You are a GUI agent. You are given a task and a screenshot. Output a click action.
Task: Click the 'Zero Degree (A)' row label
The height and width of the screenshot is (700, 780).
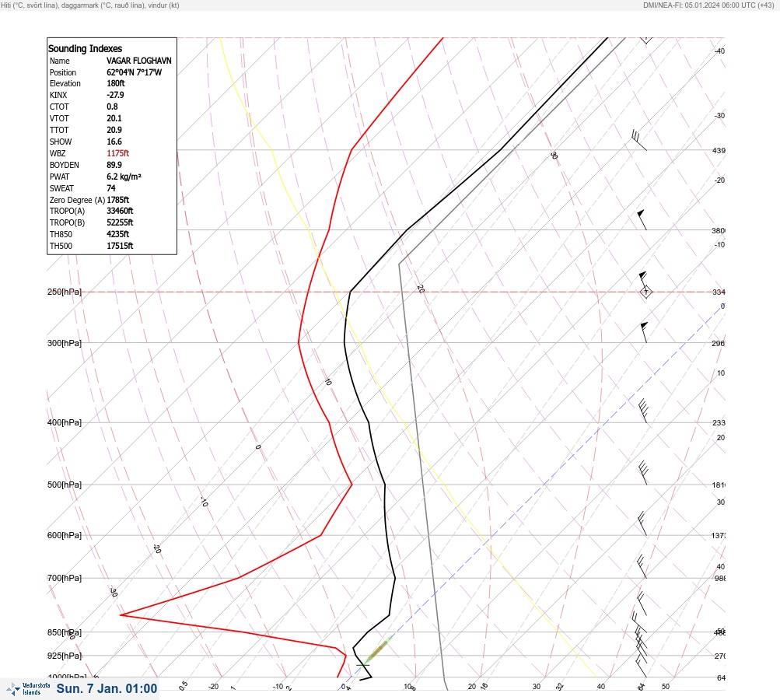pos(77,200)
